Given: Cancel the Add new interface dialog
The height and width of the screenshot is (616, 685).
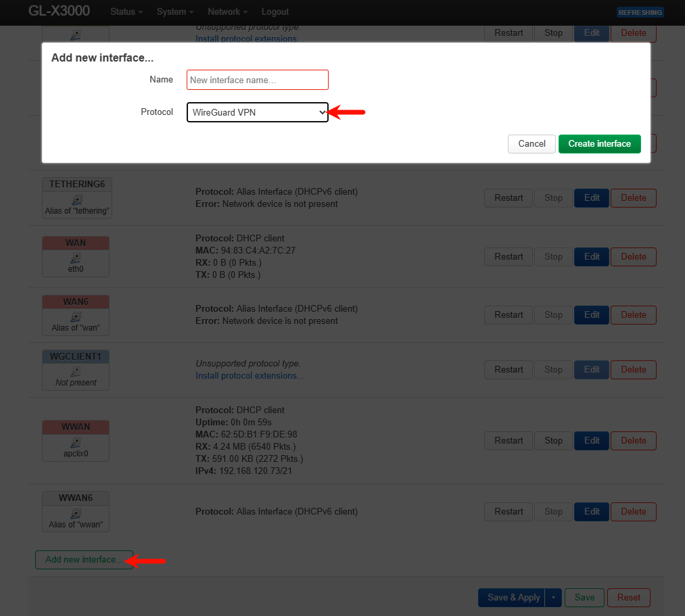Looking at the screenshot, I should click(x=532, y=144).
